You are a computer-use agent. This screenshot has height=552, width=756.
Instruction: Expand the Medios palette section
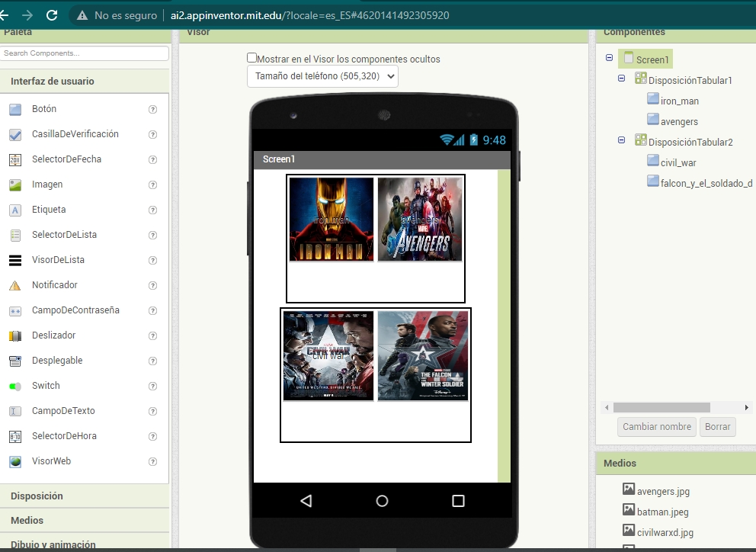[x=85, y=520]
